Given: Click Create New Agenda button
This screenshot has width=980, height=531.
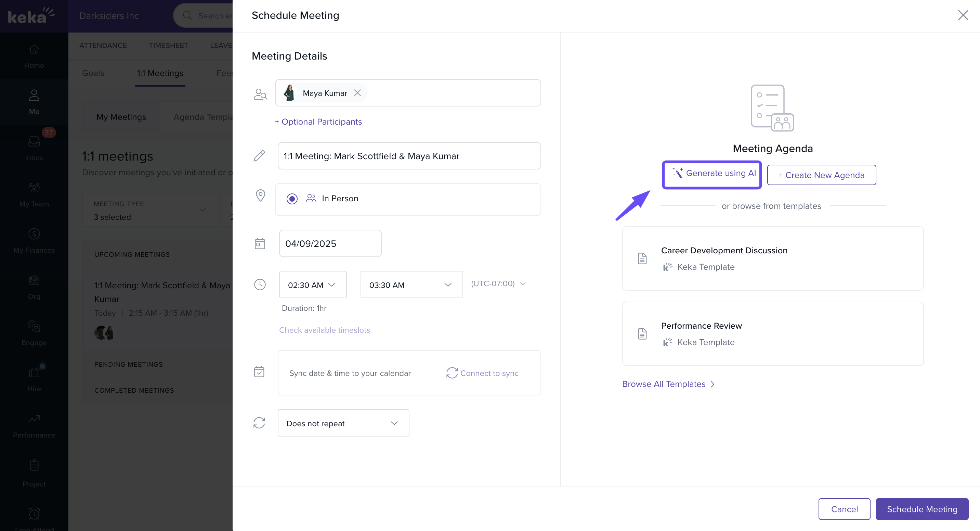Looking at the screenshot, I should [x=821, y=175].
